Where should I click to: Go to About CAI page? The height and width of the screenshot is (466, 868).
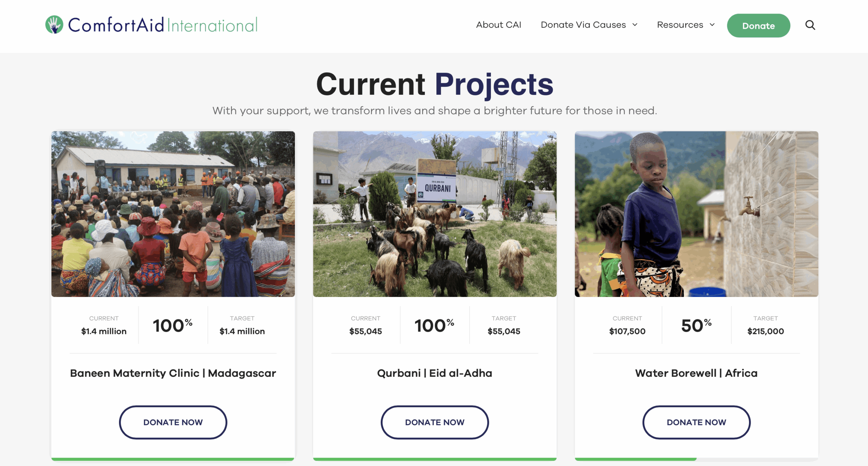point(498,25)
